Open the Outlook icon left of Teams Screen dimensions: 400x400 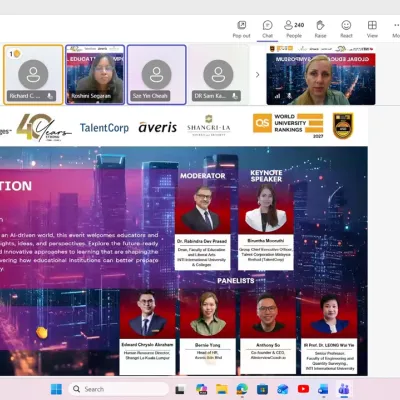tap(323, 389)
